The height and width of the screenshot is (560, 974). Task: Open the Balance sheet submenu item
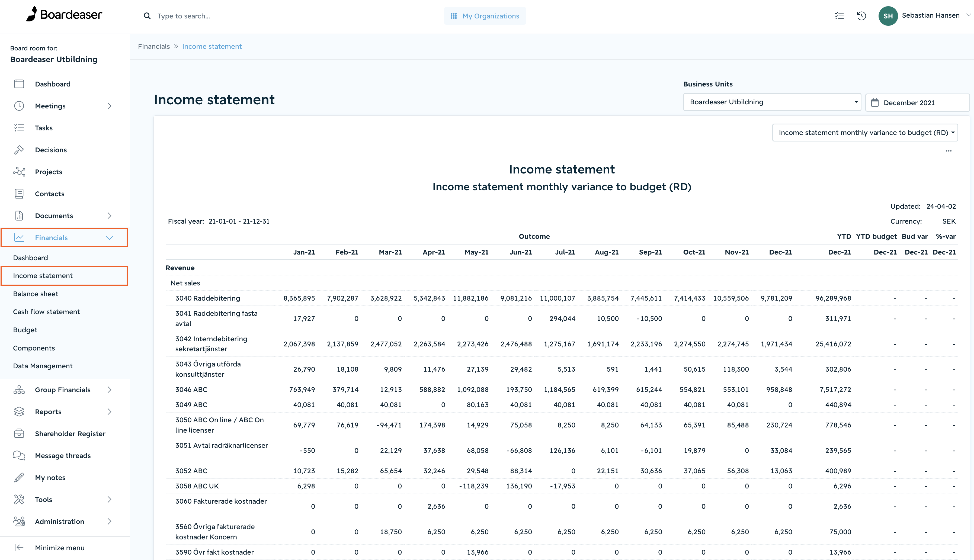pyautogui.click(x=36, y=294)
